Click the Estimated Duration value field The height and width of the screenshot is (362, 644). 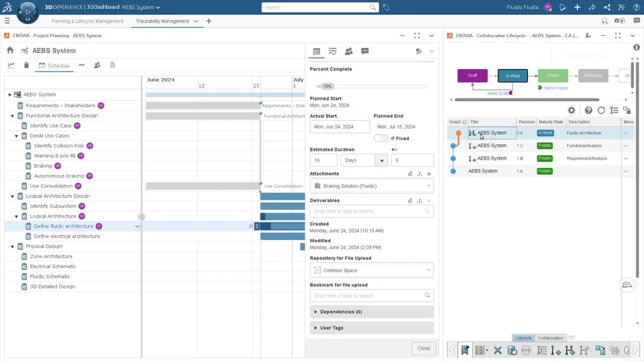click(x=323, y=160)
